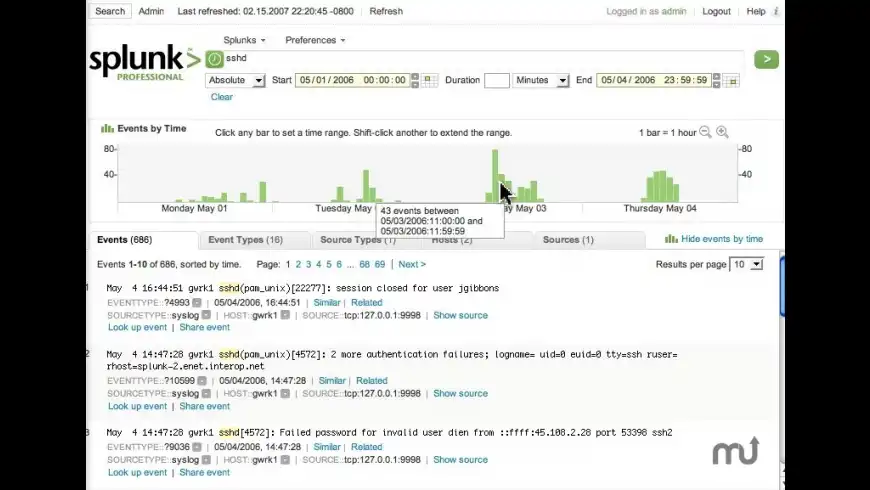Jump to results page 69
Viewport: 870px width, 490px height.
[x=380, y=265]
